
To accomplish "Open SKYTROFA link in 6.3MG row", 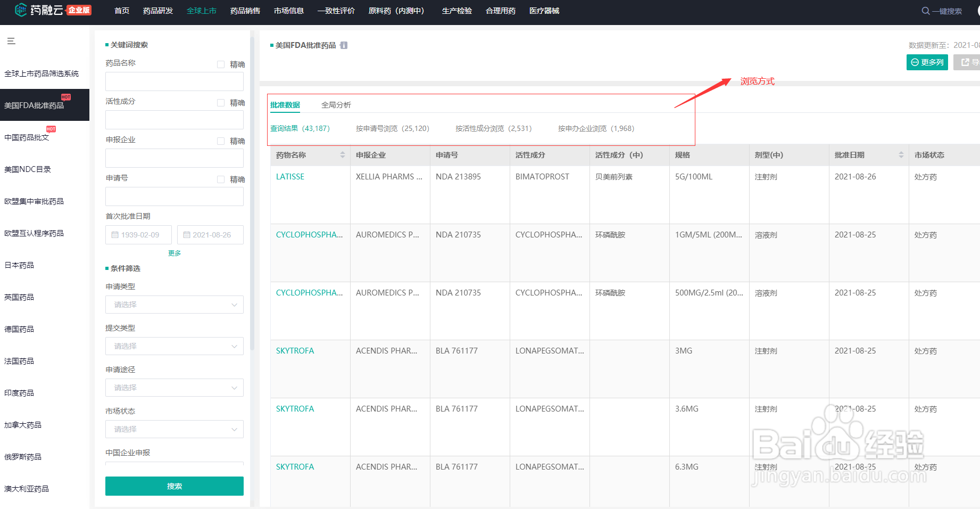I will click(295, 467).
